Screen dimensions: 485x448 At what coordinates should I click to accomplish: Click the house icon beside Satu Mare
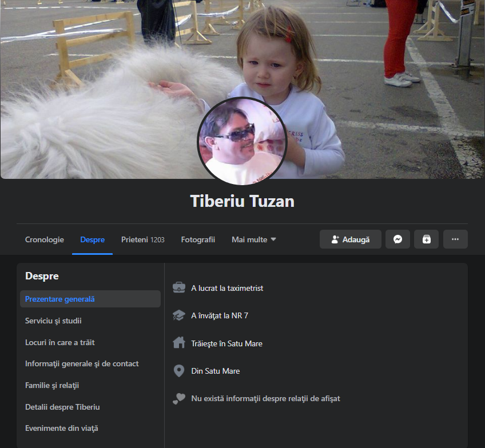[x=179, y=343]
